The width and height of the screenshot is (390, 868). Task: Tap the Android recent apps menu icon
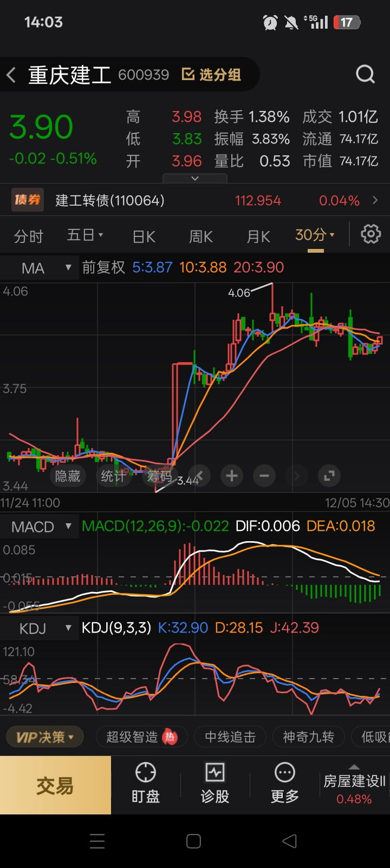click(97, 841)
